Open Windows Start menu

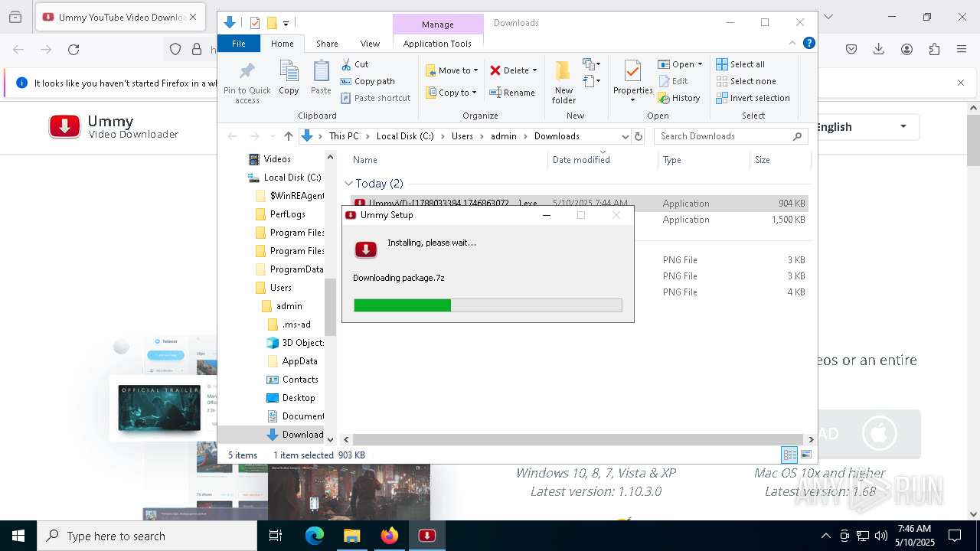(x=18, y=536)
